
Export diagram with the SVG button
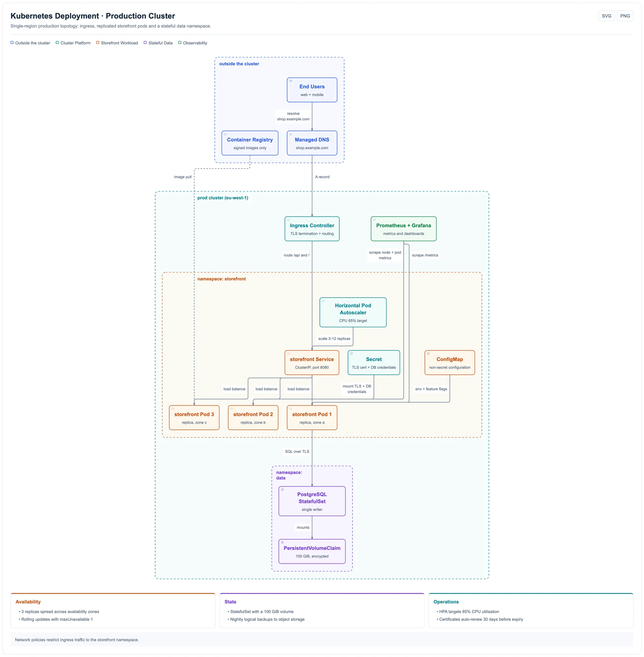coord(607,16)
